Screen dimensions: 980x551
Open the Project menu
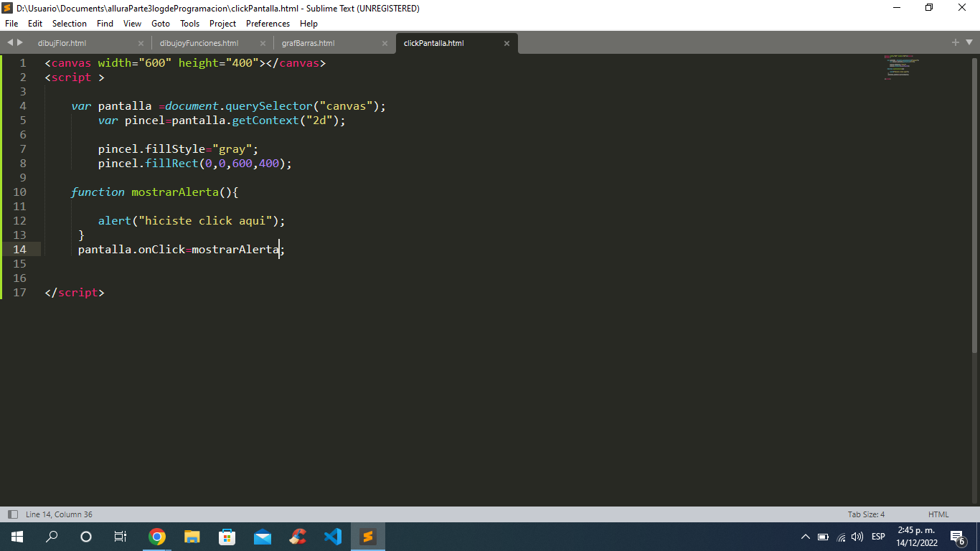coord(223,24)
